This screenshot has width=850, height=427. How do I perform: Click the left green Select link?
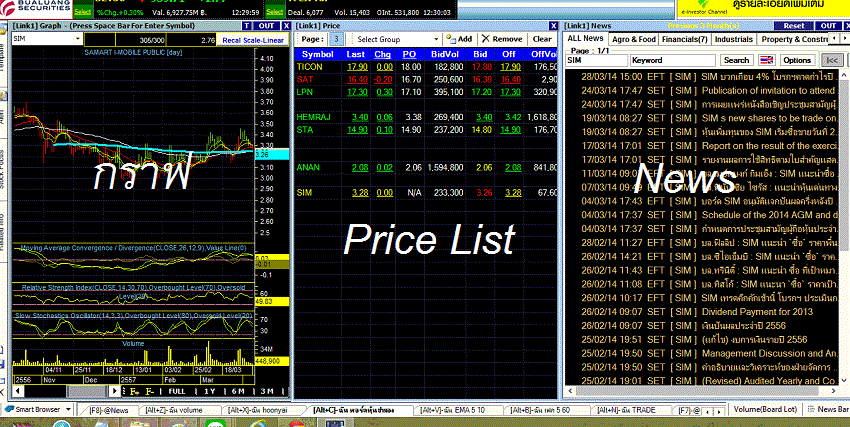83,12
